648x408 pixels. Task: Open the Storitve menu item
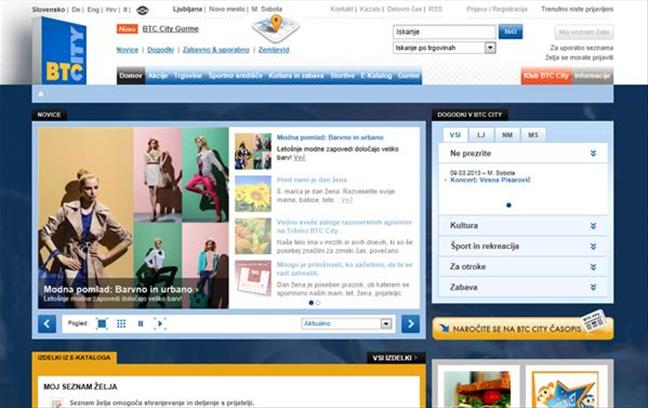pyautogui.click(x=342, y=76)
